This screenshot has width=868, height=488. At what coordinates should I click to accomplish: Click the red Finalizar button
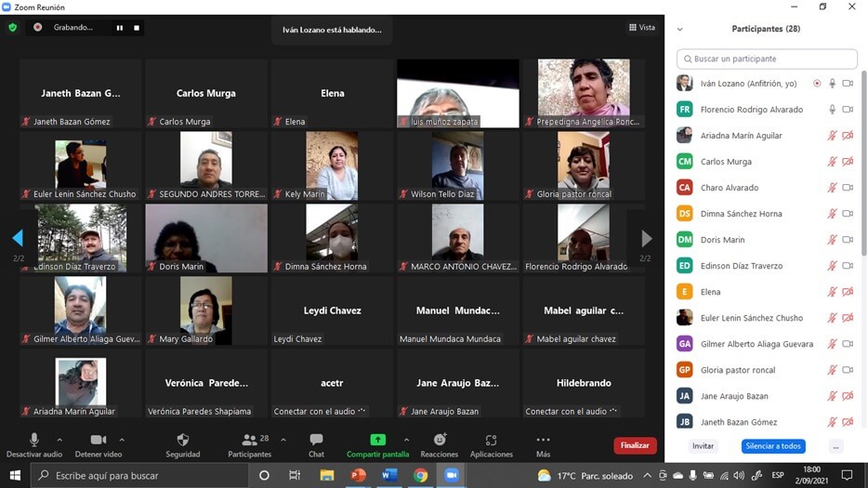pyautogui.click(x=635, y=445)
